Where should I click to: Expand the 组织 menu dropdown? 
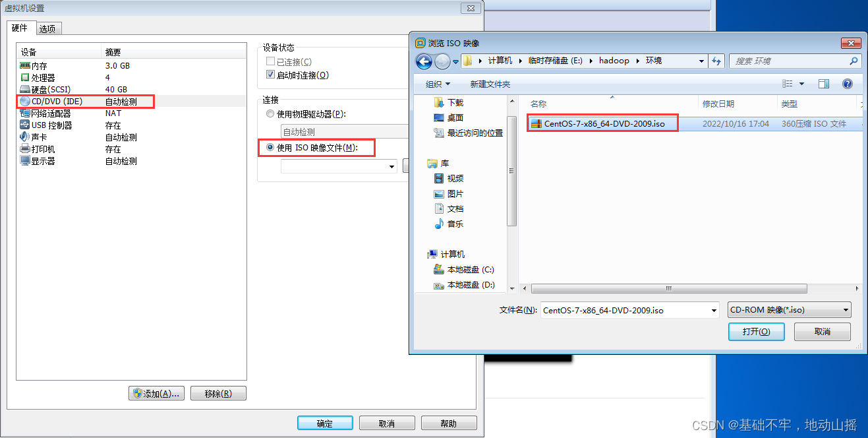click(438, 84)
